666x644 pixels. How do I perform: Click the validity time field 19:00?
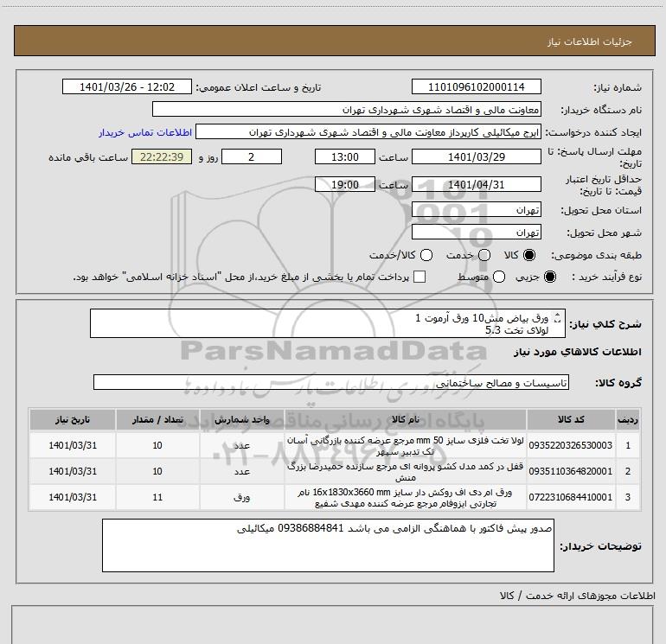point(345,185)
